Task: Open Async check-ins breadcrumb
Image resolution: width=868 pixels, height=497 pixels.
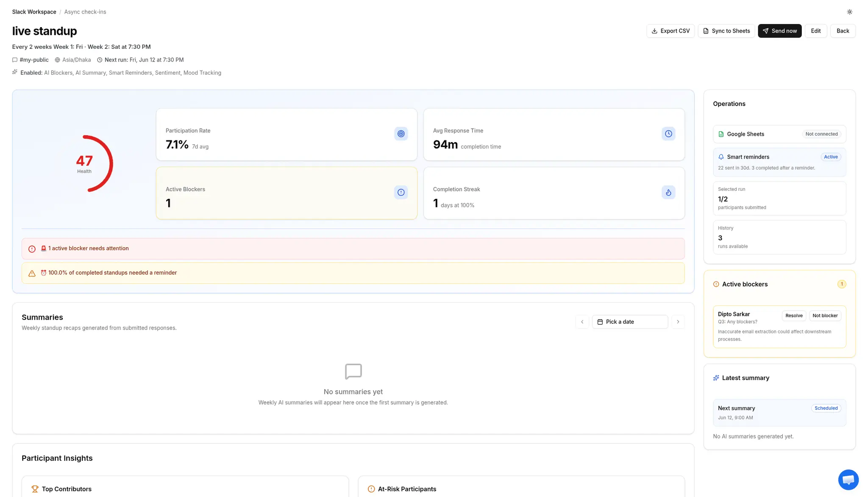Action: 85,12
